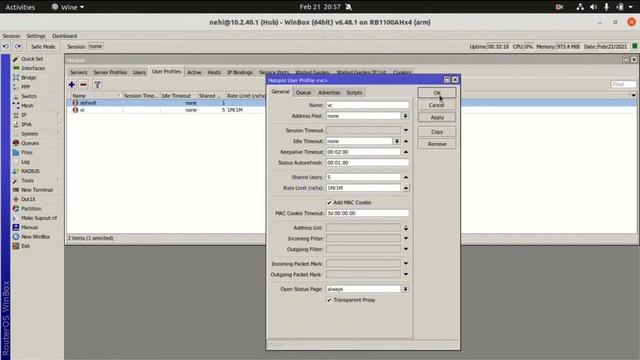Expand Outgoing Packet Mark arrow
This screenshot has height=360, width=640.
(x=406, y=274)
